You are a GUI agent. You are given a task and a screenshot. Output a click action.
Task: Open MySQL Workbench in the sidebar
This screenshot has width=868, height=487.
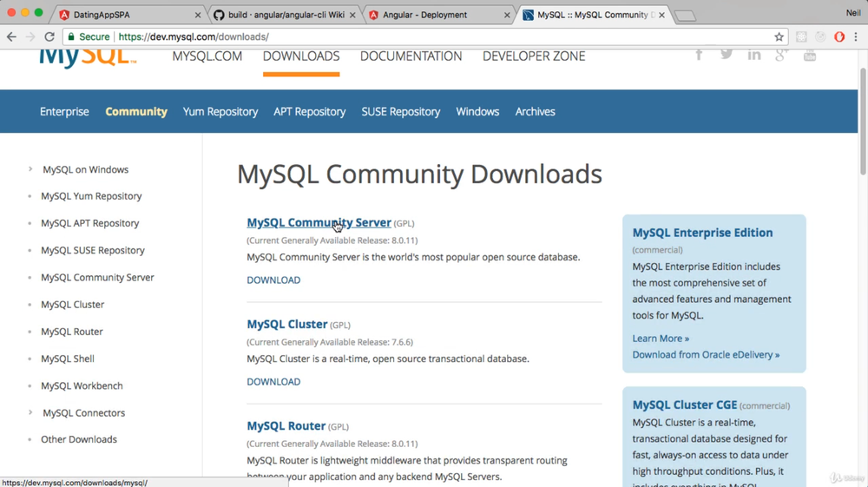tap(82, 385)
